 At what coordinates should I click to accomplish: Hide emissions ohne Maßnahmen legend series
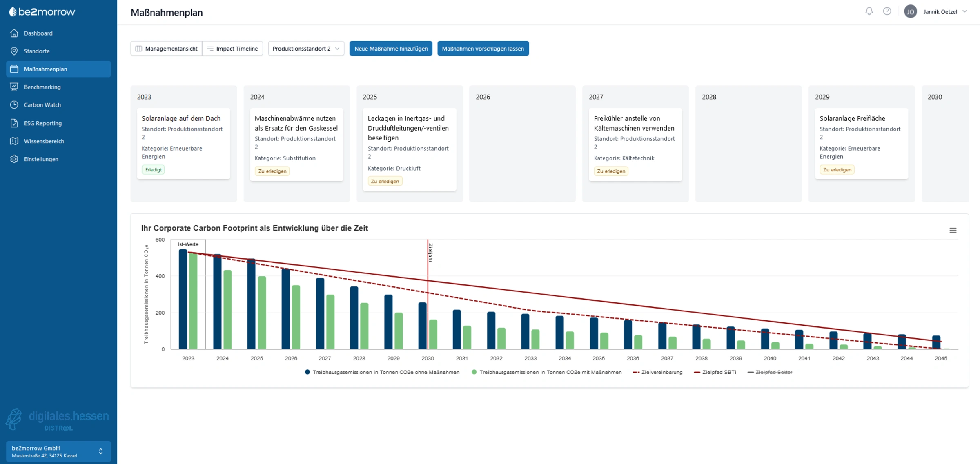[385, 372]
